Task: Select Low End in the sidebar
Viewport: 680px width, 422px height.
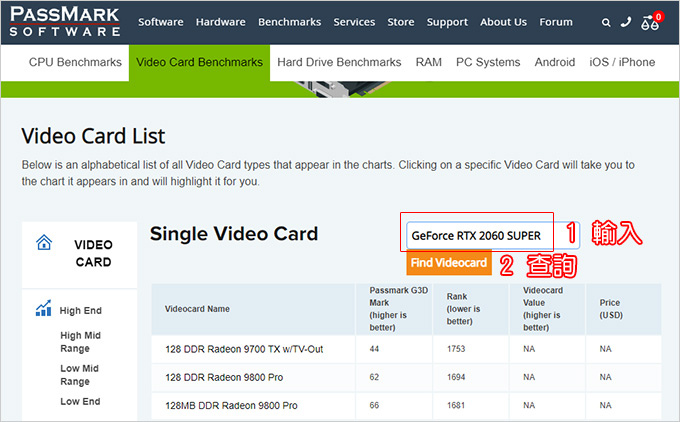Action: (80, 401)
